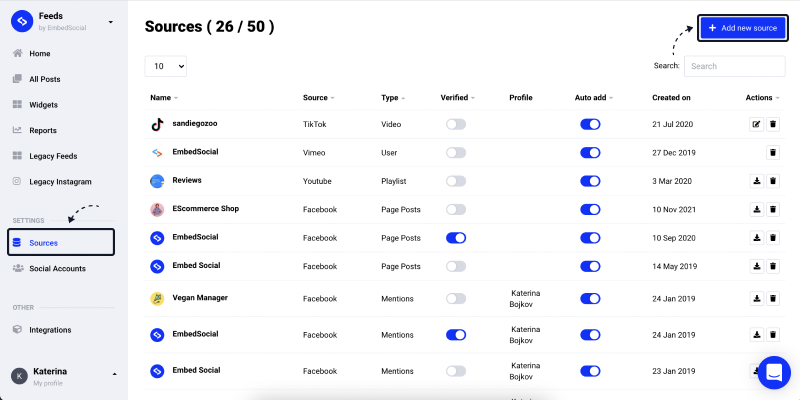
Task: Click download icon for EScommerce Shop
Action: 757,209
